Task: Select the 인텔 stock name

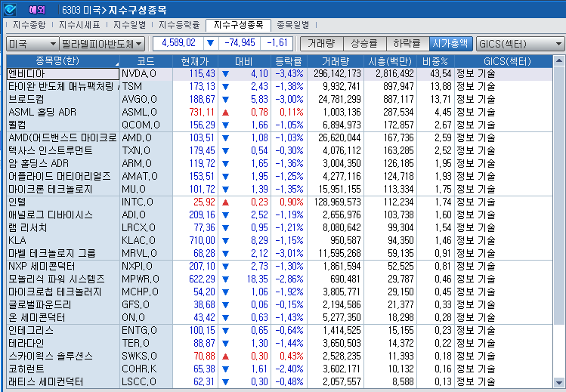Action: (17, 202)
